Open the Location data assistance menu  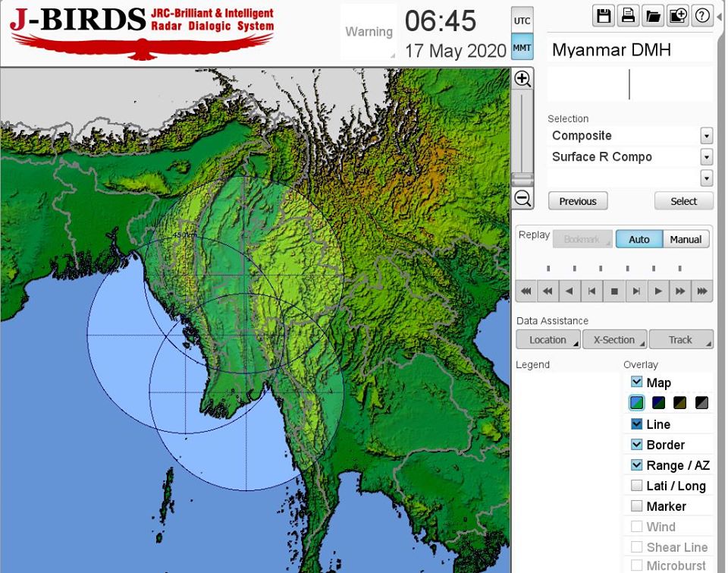pos(548,340)
